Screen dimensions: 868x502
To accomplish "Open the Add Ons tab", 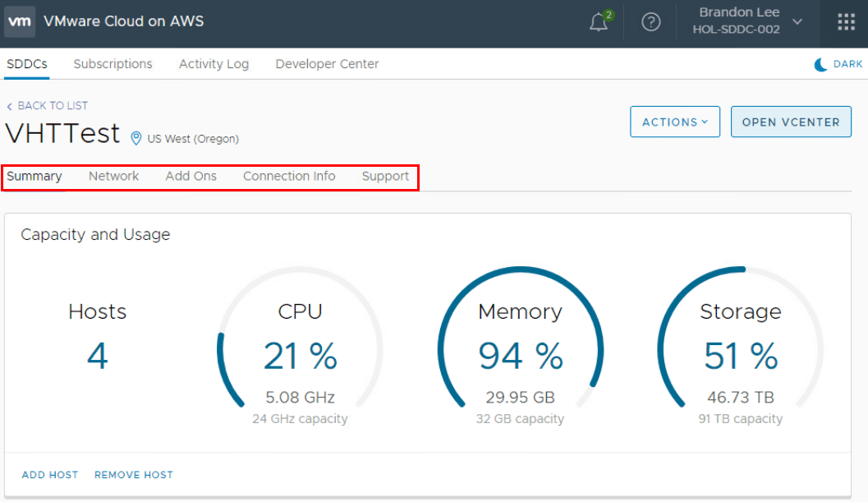I will click(x=191, y=176).
